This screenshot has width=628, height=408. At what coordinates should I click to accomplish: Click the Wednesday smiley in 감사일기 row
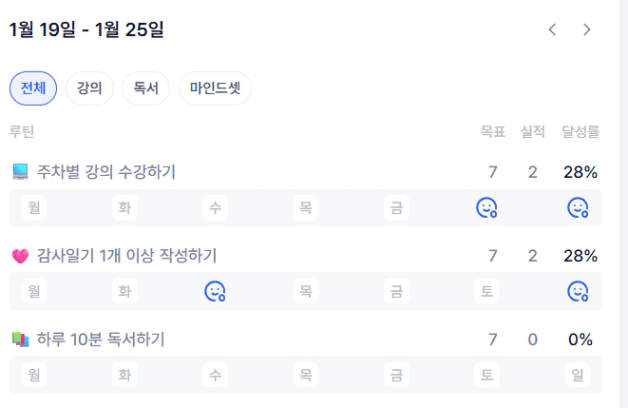[x=215, y=291]
